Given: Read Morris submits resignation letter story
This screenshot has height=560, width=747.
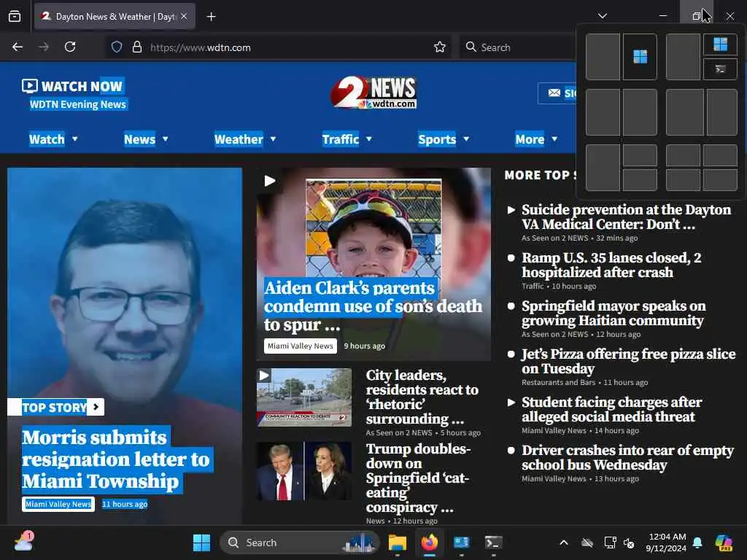Looking at the screenshot, I should click(116, 459).
